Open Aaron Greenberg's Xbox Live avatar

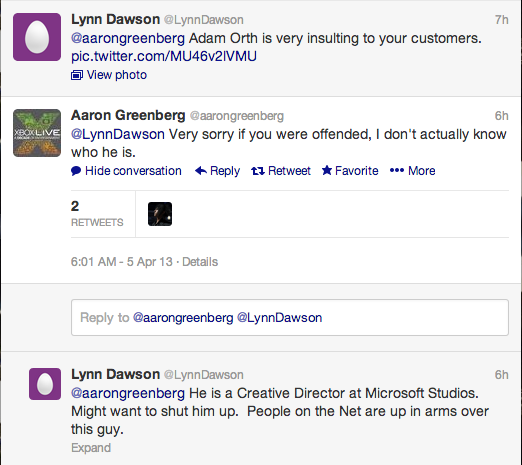[x=37, y=133]
